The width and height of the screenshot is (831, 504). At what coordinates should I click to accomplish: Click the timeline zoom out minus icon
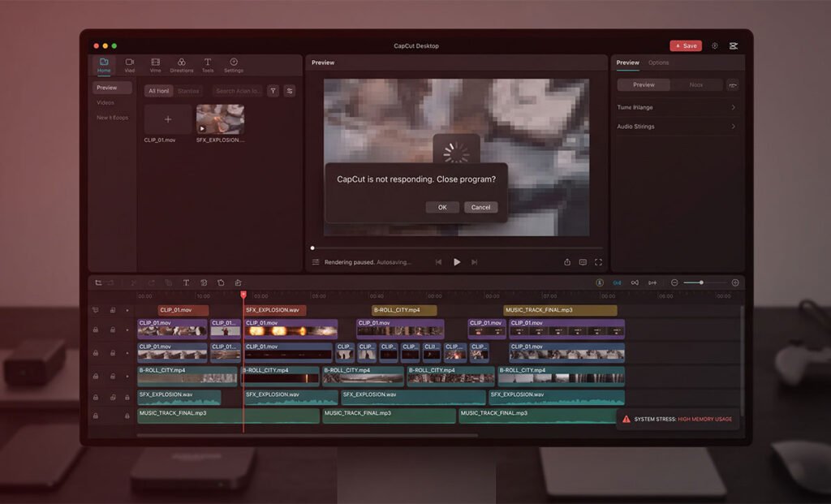pyautogui.click(x=674, y=283)
